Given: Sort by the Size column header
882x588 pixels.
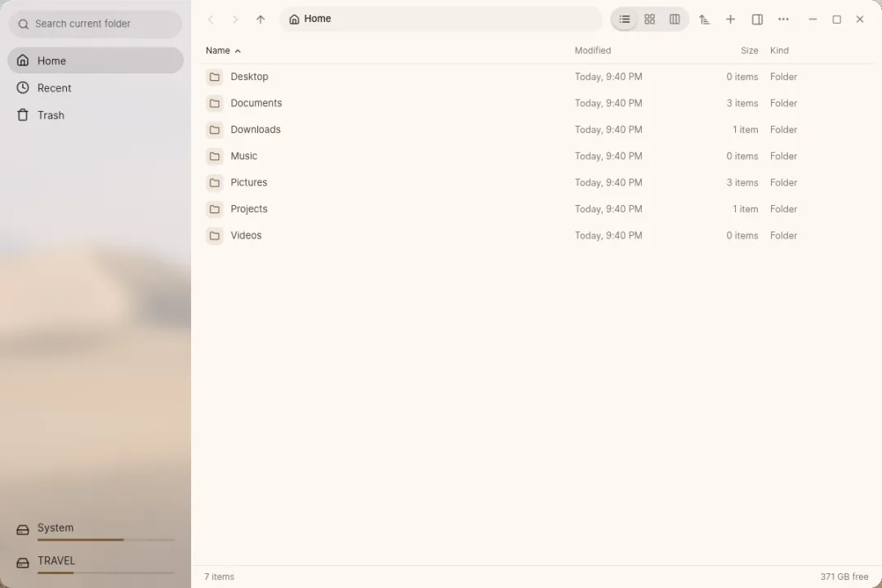Looking at the screenshot, I should pyautogui.click(x=749, y=51).
